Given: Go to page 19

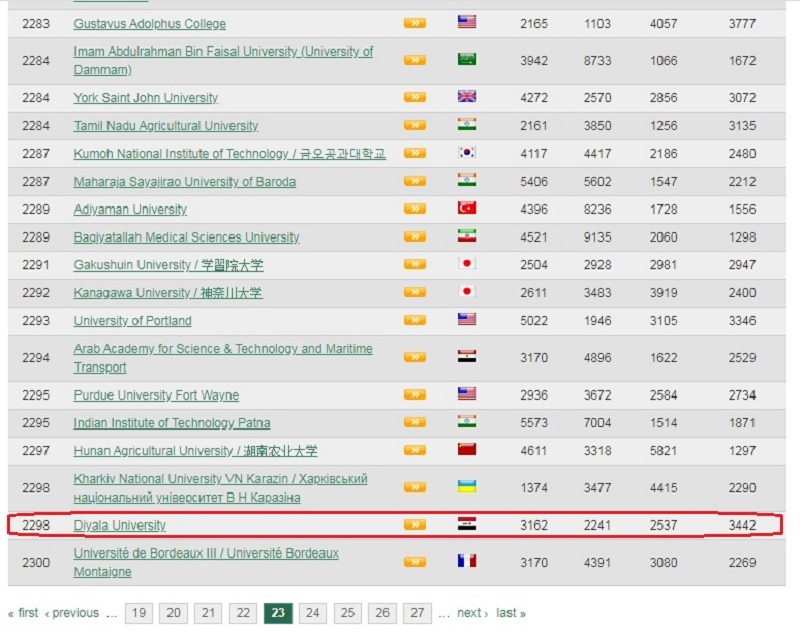Looking at the screenshot, I should pos(139,613).
